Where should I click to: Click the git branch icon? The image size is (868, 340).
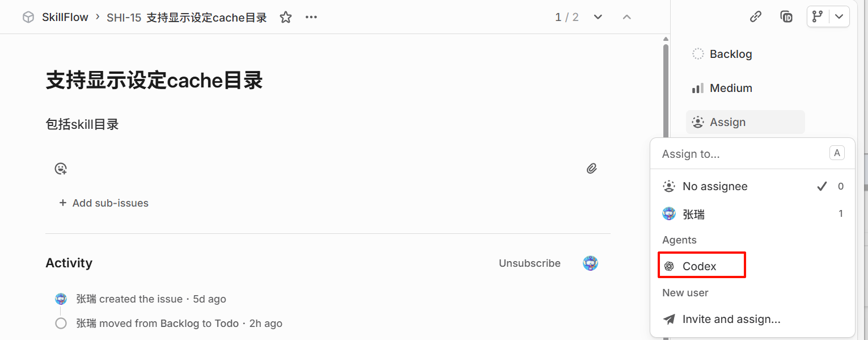(x=818, y=16)
